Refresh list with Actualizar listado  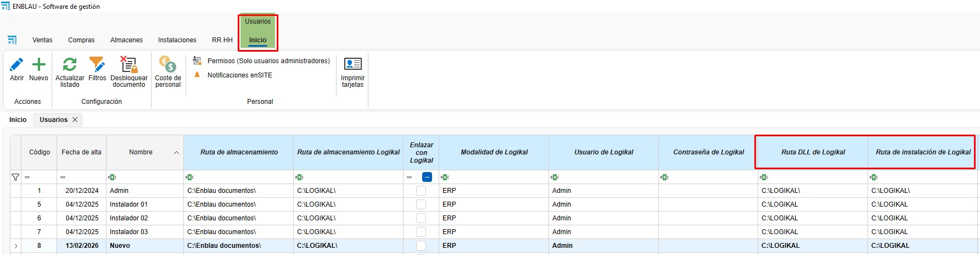coord(70,65)
